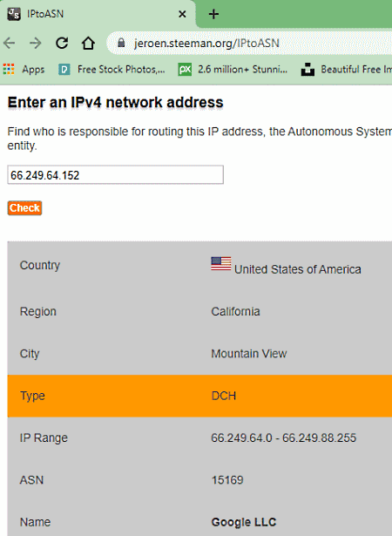Click the ASN value 15169
Viewport: 392px width, 536px height.
[227, 480]
